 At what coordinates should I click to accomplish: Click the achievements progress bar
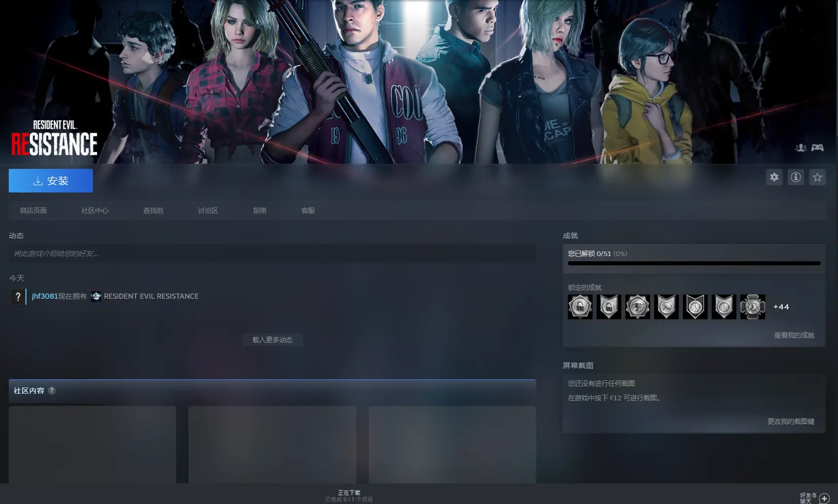(694, 263)
